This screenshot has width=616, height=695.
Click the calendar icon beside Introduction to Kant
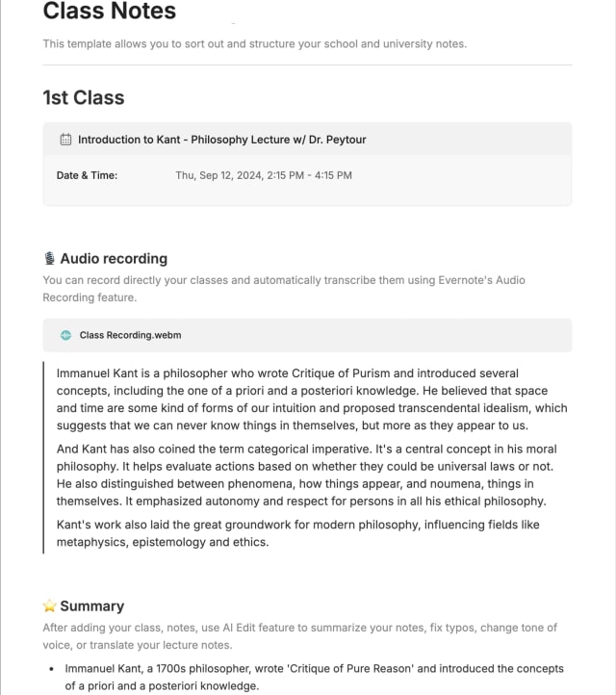click(x=65, y=140)
